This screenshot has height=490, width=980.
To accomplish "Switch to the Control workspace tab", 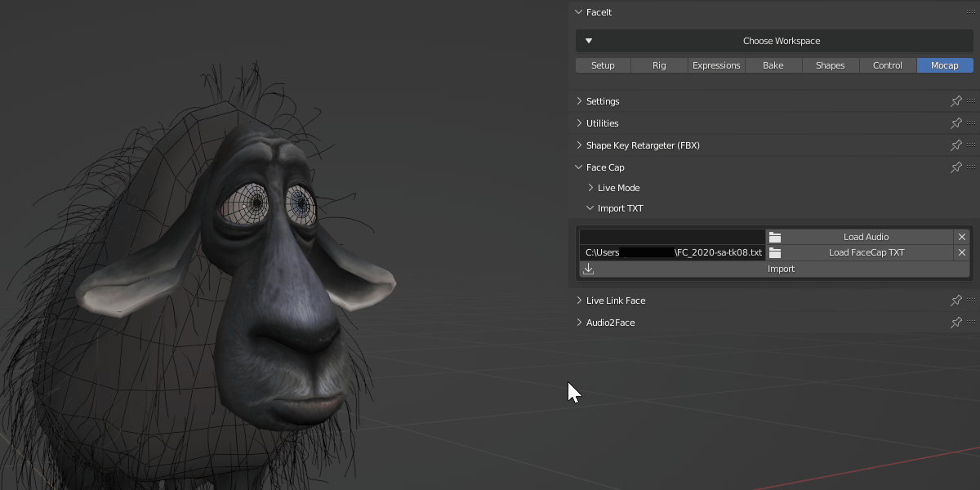I will (x=888, y=65).
